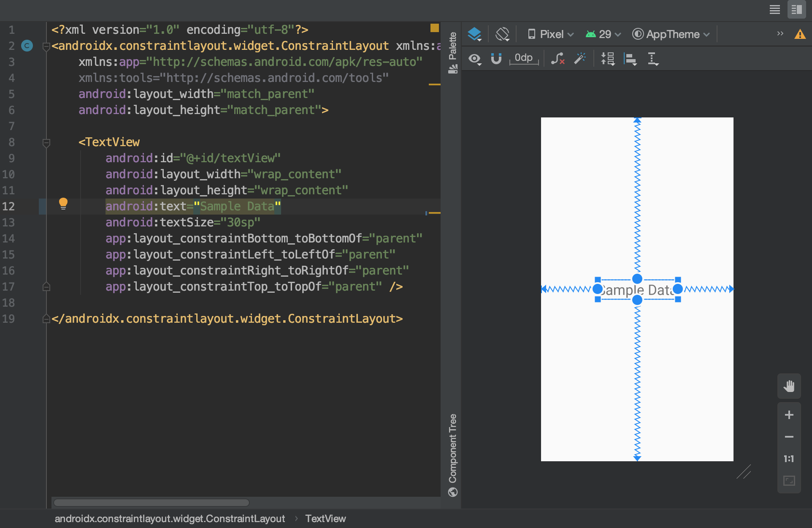Click the Clear All Constraints icon
The width and height of the screenshot is (812, 528).
click(558, 59)
